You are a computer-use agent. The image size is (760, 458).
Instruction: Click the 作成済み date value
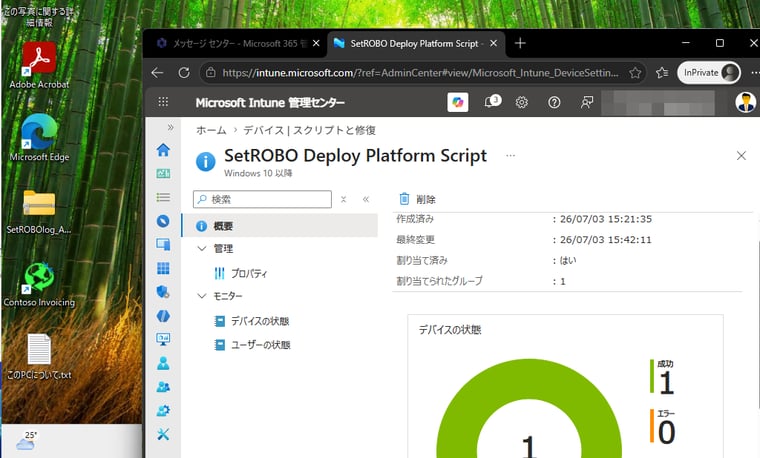(606, 219)
